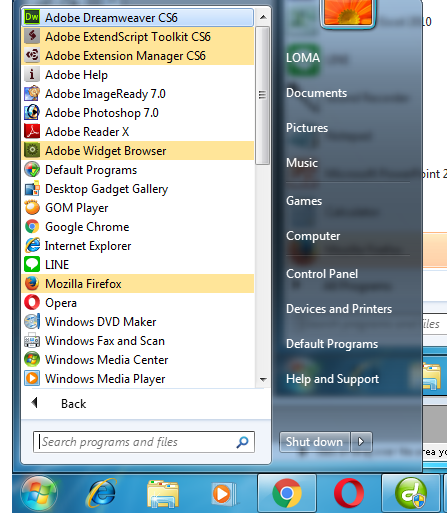Open Music library
Screen dimensions: 447x513
[x=302, y=163]
